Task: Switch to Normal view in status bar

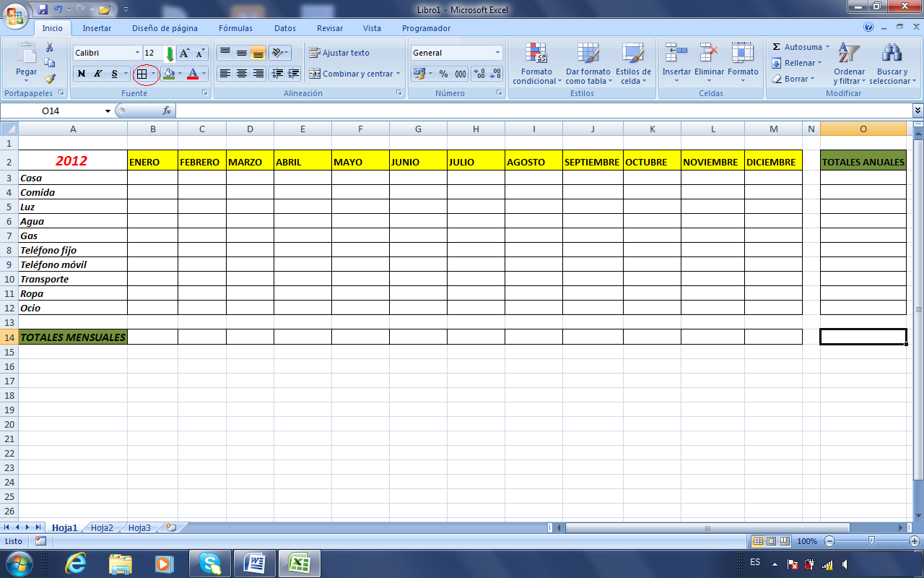Action: [x=758, y=541]
